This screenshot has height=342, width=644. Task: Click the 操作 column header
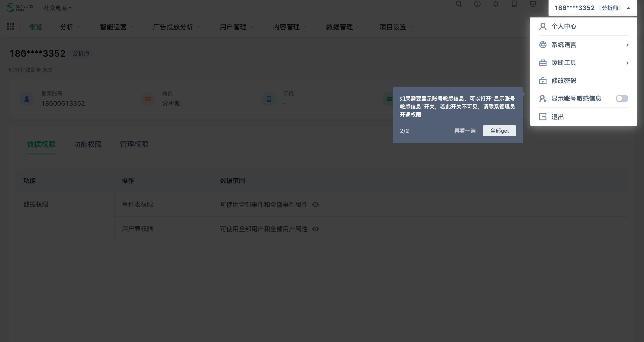click(x=128, y=181)
